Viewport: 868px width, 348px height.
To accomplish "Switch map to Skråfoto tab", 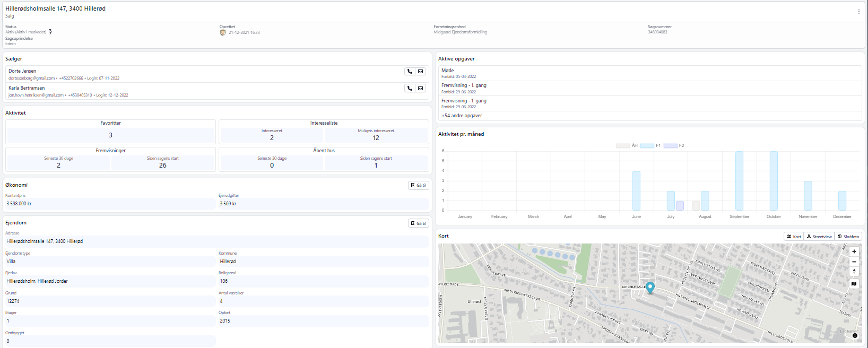I will point(848,237).
